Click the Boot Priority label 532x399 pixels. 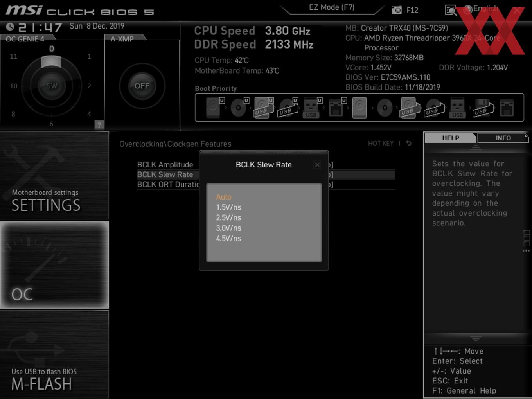coord(216,88)
